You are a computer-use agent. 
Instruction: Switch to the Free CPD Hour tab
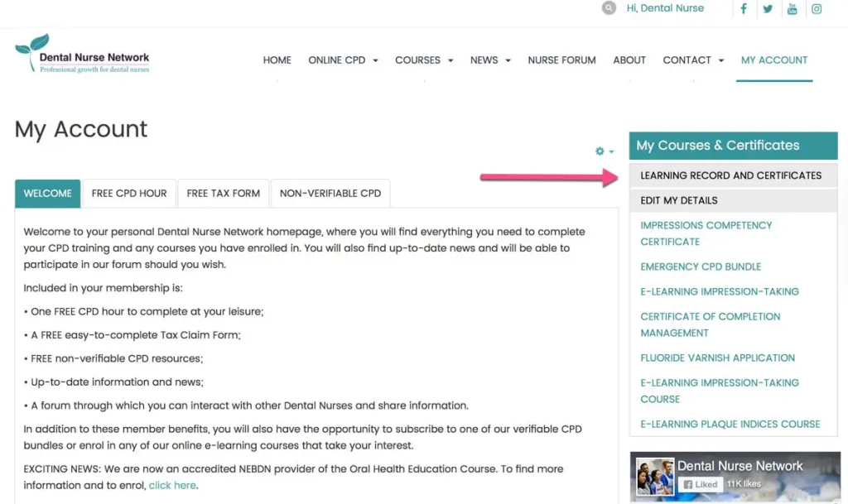129,194
